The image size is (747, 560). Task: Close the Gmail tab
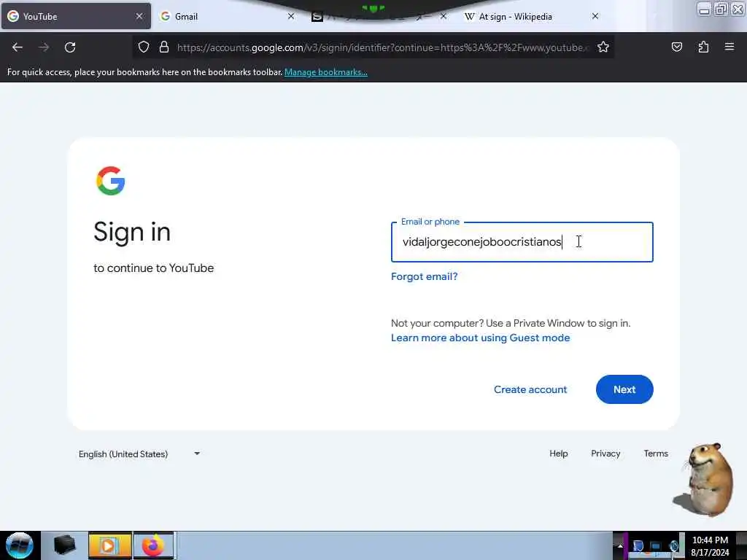coord(291,16)
